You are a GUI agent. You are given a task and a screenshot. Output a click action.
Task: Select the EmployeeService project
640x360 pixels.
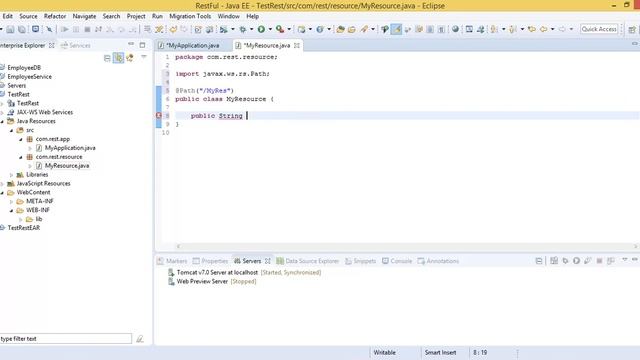29,77
